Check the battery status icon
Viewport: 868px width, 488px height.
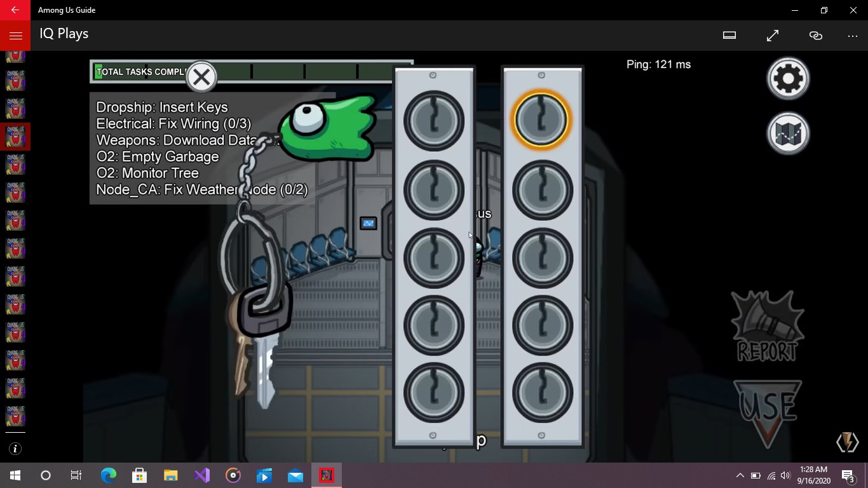(756, 475)
